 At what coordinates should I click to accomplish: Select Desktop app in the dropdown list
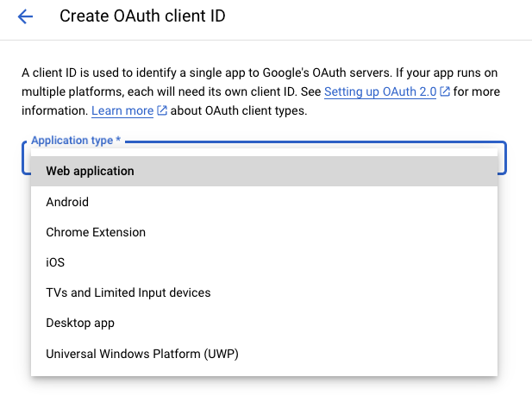pyautogui.click(x=264, y=323)
